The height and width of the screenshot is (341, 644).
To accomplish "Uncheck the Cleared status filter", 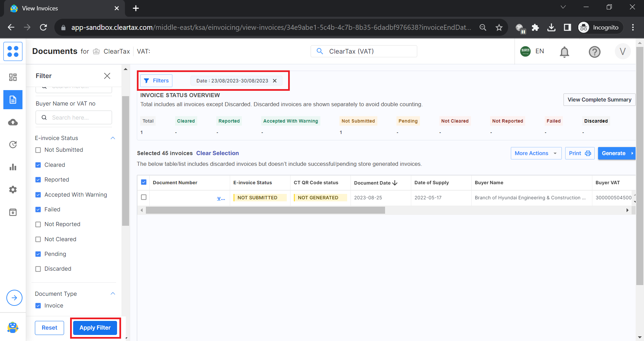I will tap(38, 164).
